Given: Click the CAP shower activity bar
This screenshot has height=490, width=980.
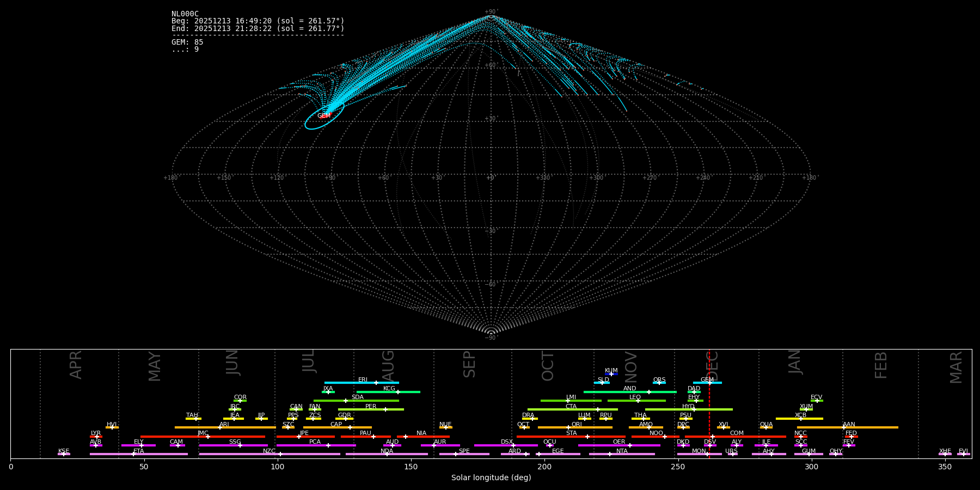Looking at the screenshot, I should pos(338,427).
